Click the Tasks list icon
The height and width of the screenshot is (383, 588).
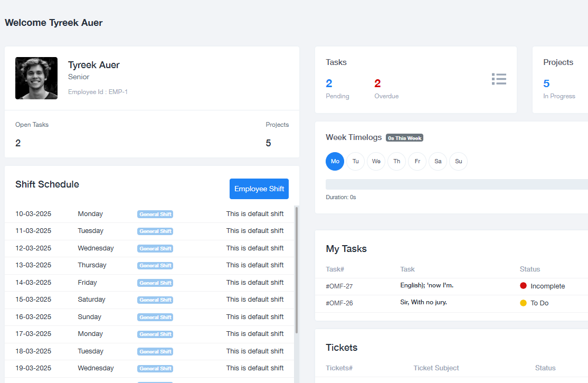(499, 79)
